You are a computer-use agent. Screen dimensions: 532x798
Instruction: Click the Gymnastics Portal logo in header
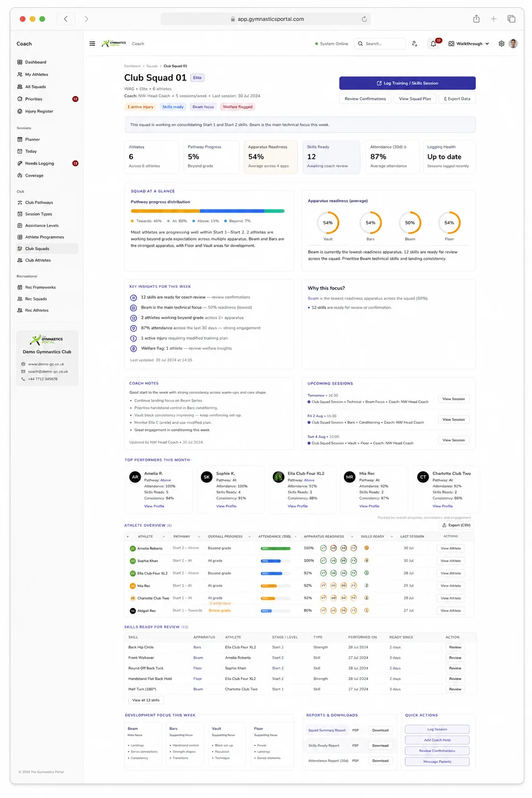tap(114, 44)
